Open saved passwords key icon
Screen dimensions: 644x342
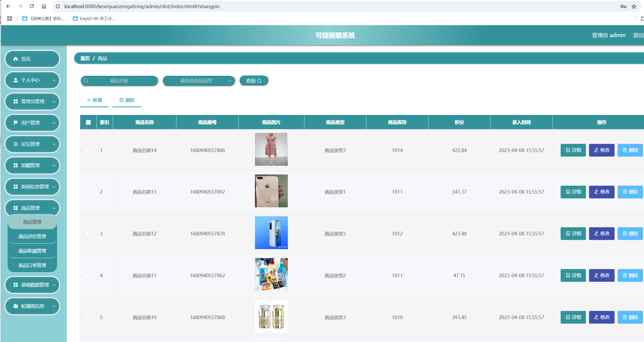tap(623, 6)
